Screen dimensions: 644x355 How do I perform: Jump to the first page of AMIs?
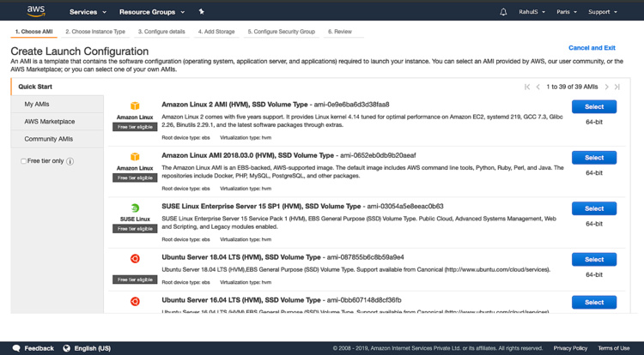(x=527, y=87)
